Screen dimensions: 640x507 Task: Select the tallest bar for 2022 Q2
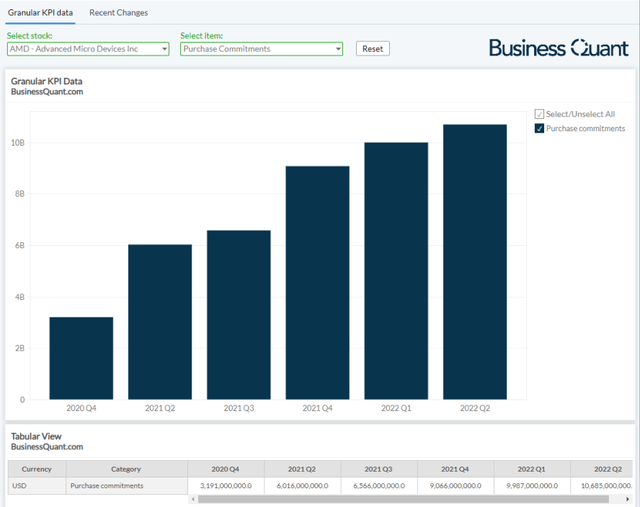[x=475, y=262]
